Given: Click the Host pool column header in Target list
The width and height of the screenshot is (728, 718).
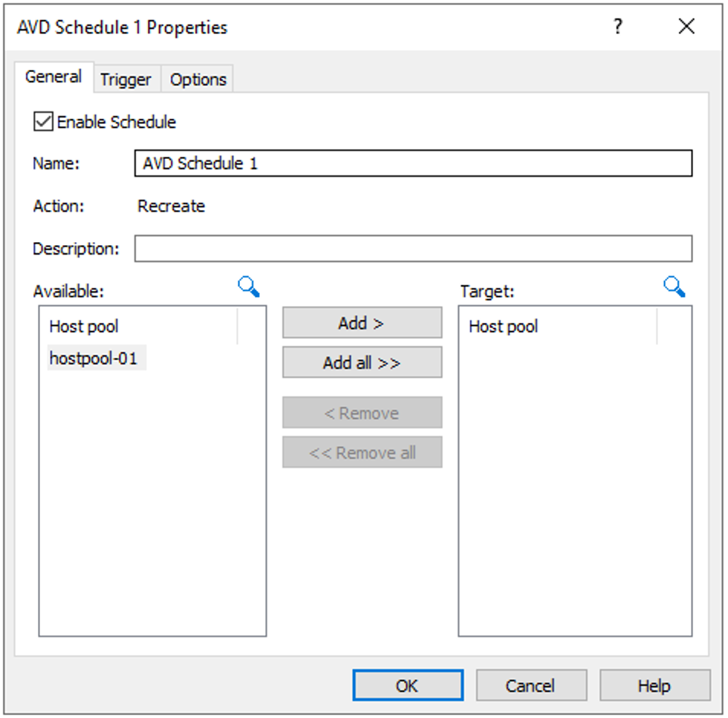Looking at the screenshot, I should [558, 326].
